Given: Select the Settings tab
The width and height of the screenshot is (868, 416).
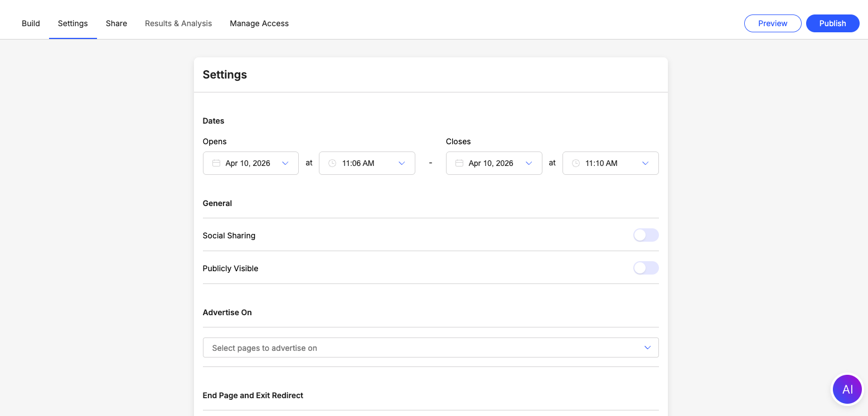Looking at the screenshot, I should pos(73,23).
